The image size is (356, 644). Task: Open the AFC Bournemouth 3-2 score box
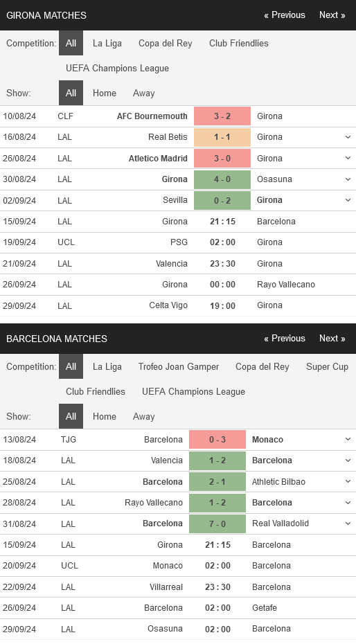[x=222, y=116]
